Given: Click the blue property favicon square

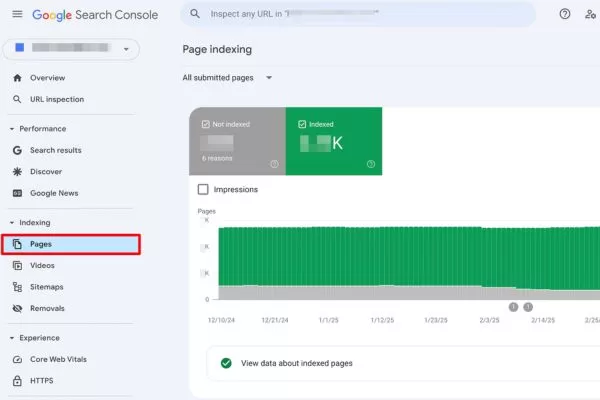Looking at the screenshot, I should pos(20,47).
